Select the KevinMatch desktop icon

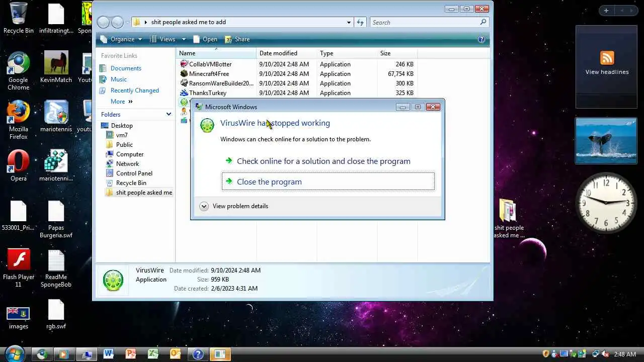tap(56, 67)
